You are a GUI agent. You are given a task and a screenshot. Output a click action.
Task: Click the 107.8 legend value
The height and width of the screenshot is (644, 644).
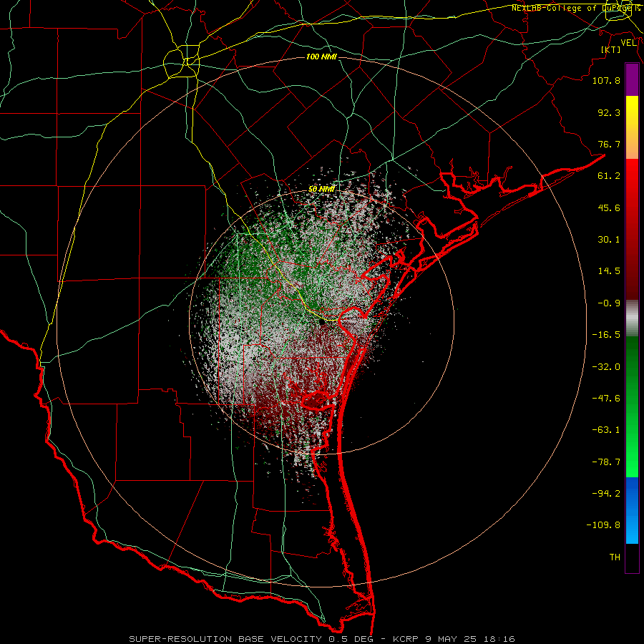coord(606,80)
